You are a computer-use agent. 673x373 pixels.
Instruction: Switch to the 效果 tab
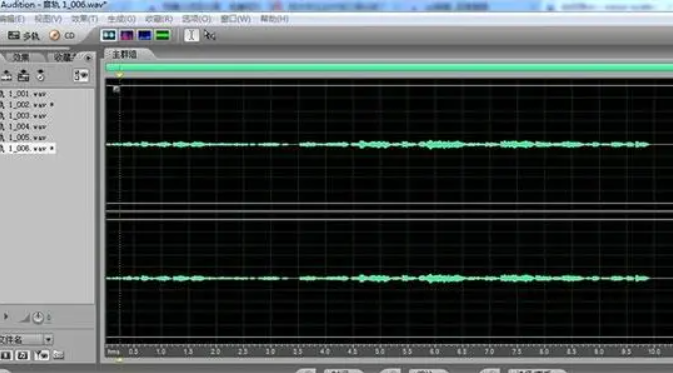(x=21, y=58)
